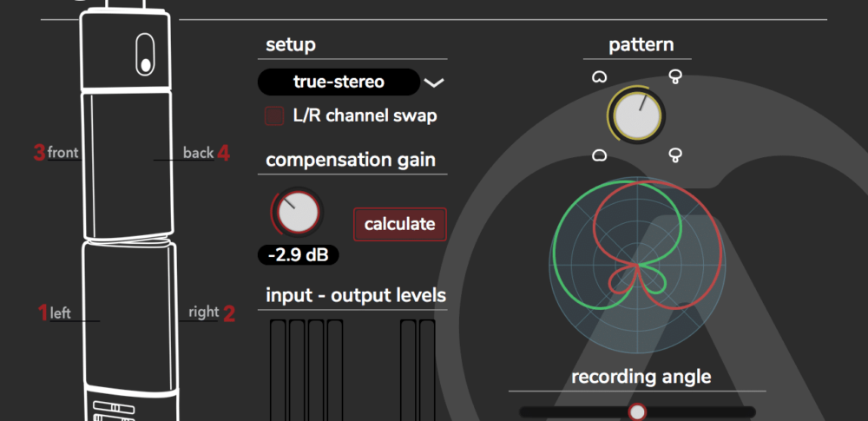This screenshot has width=868, height=421.
Task: Enable the L/R channel swap checkbox
Action: [274, 115]
